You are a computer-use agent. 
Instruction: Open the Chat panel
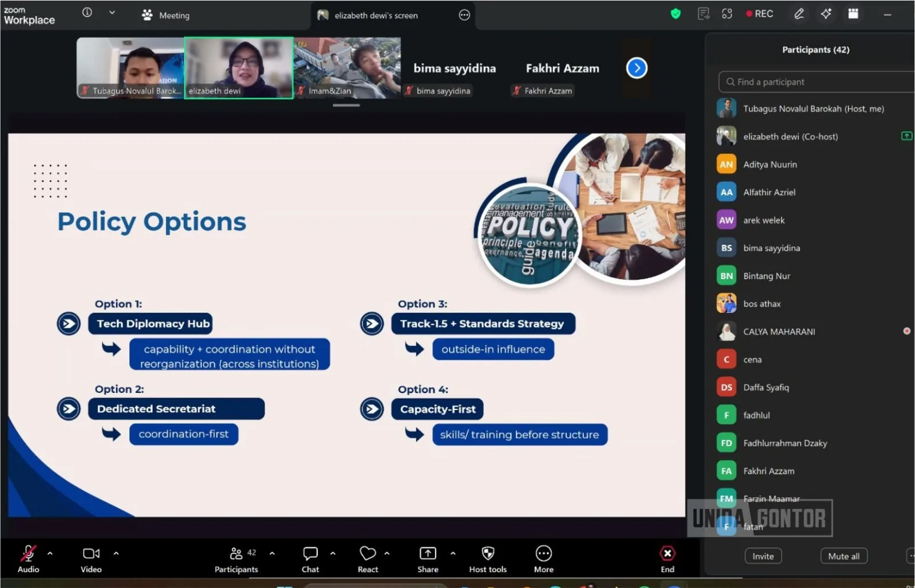coord(311,559)
